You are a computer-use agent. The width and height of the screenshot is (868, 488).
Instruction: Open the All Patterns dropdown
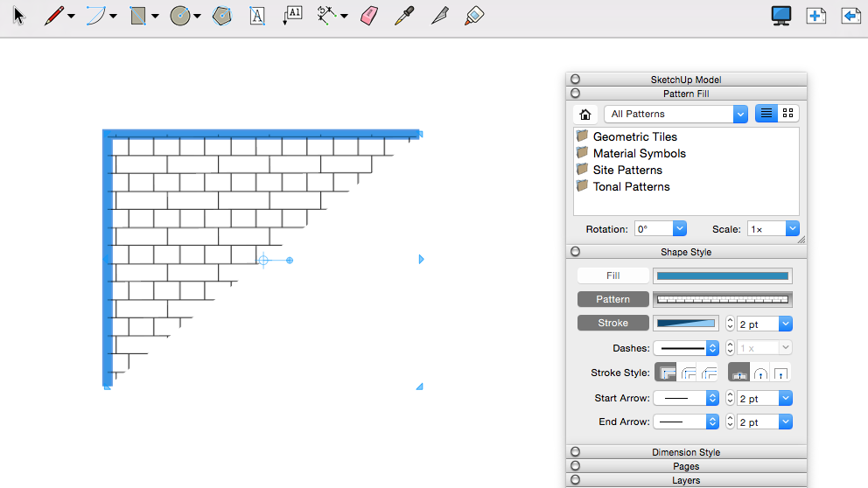click(x=675, y=114)
